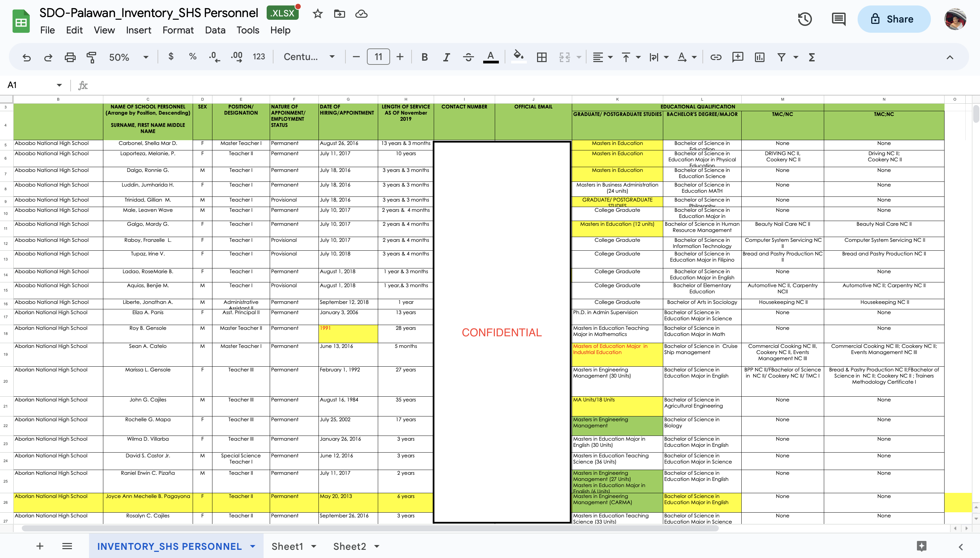Click the functions sigma icon
Screen dimensions: 980x558
pos(812,57)
